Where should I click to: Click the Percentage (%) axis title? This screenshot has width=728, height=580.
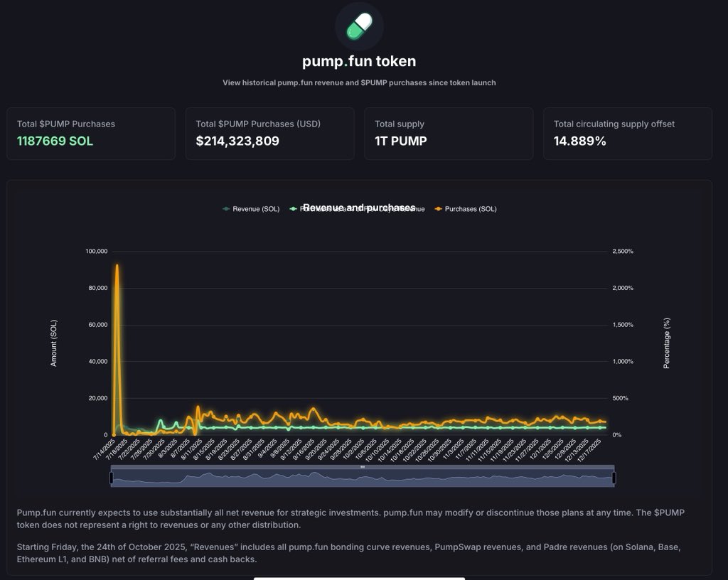pyautogui.click(x=667, y=343)
